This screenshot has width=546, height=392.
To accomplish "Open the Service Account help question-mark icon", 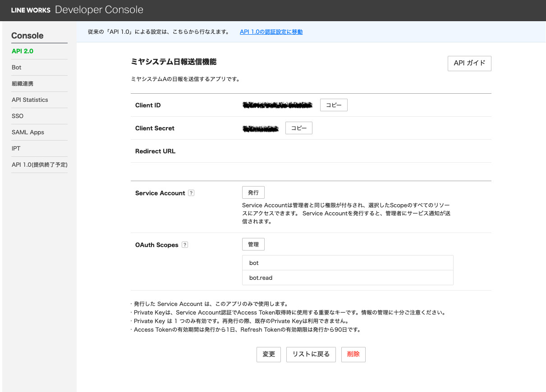I will point(191,193).
